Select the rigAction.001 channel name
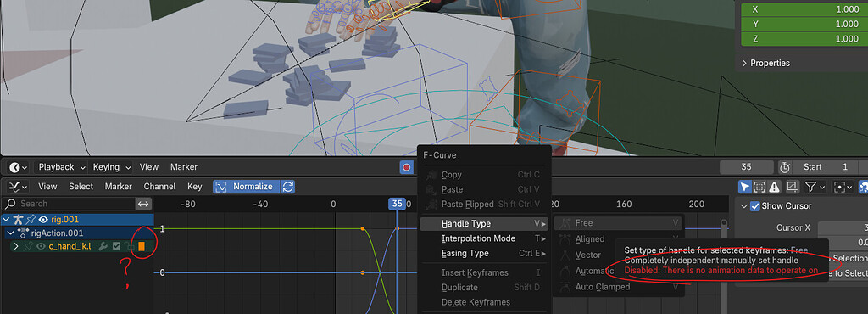 [57, 233]
